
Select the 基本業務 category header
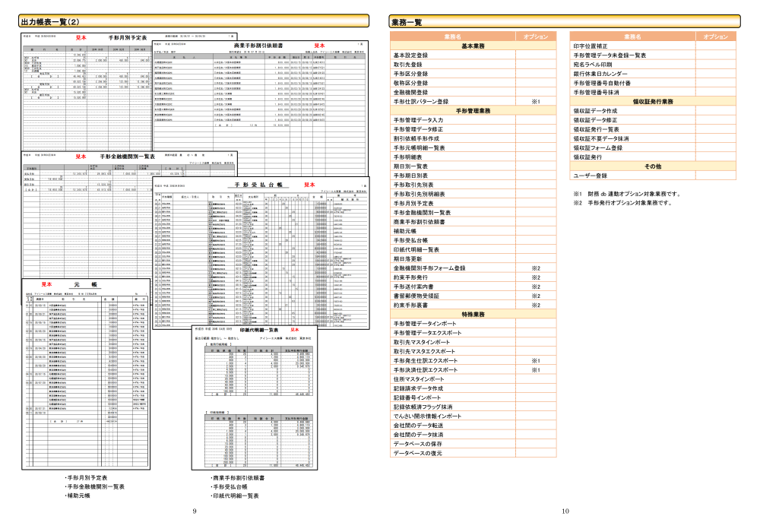point(473,46)
